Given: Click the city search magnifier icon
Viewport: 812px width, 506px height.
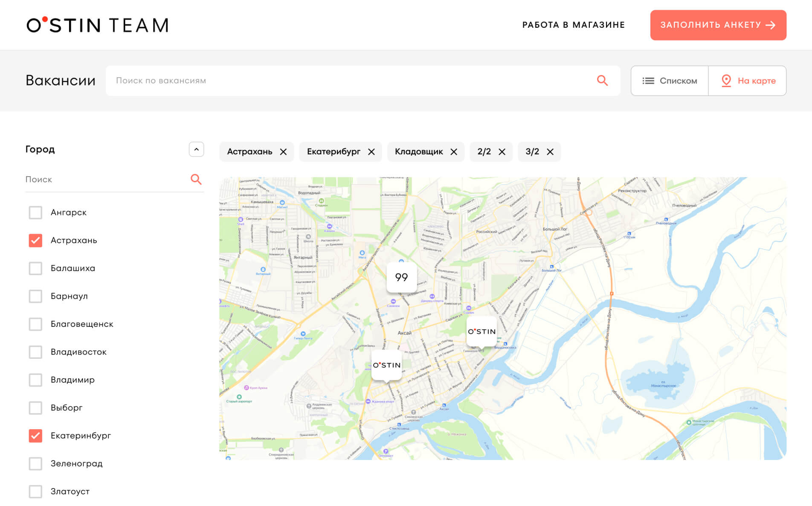Looking at the screenshot, I should tap(196, 179).
